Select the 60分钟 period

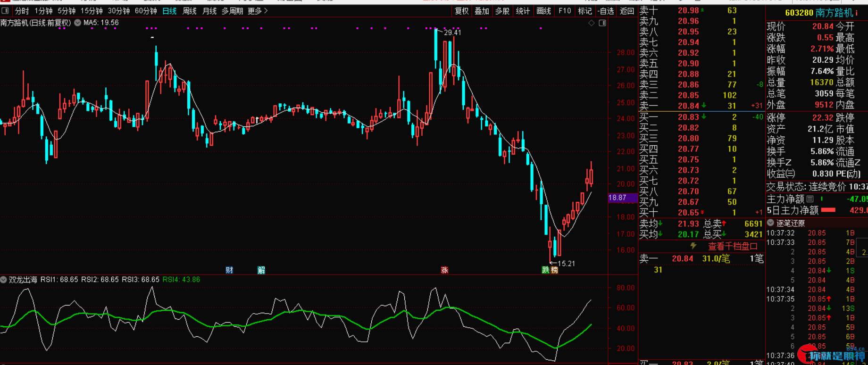tap(146, 11)
